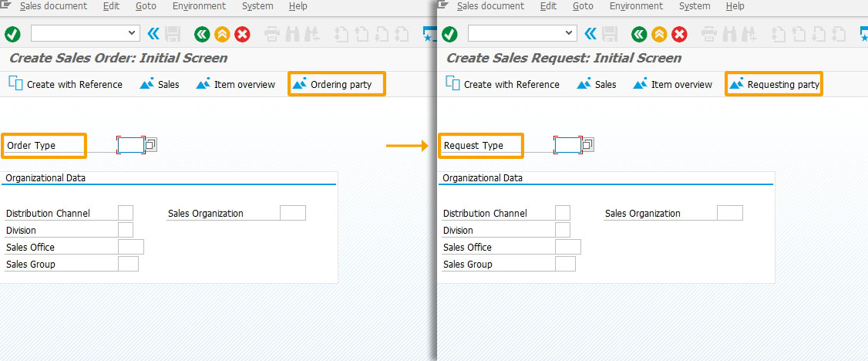This screenshot has height=361, width=868.
Task: Click green Back icon in Sales Order window
Action: 202,35
